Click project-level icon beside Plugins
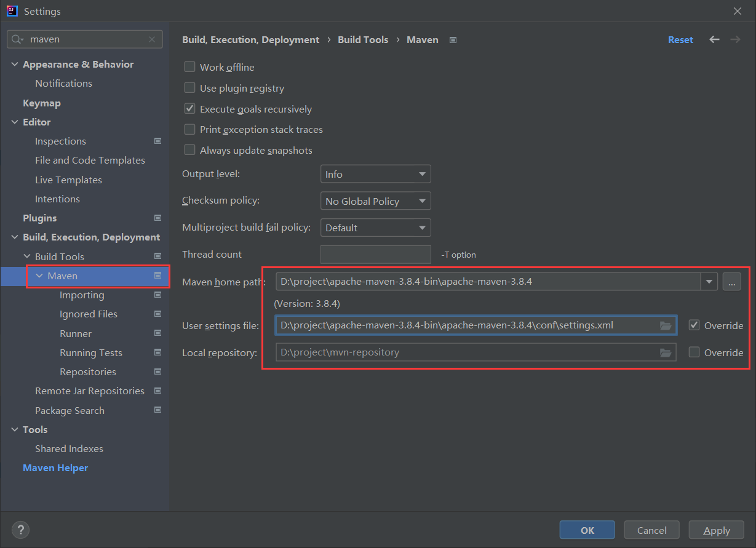This screenshot has height=548, width=756. [157, 218]
